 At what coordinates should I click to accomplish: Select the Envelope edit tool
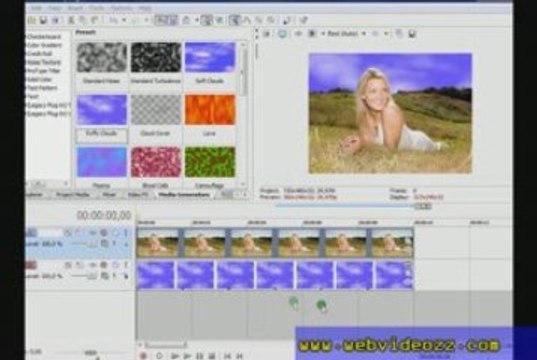coord(247,21)
